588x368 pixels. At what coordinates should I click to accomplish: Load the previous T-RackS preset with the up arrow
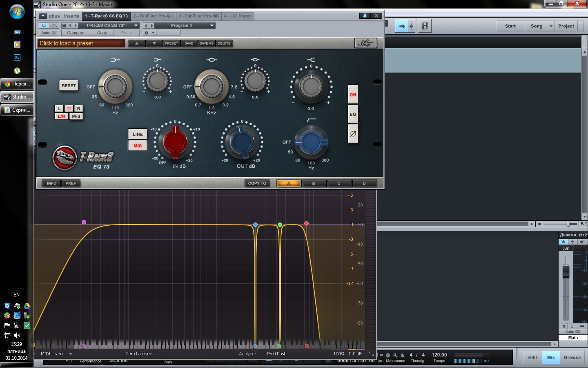click(137, 43)
